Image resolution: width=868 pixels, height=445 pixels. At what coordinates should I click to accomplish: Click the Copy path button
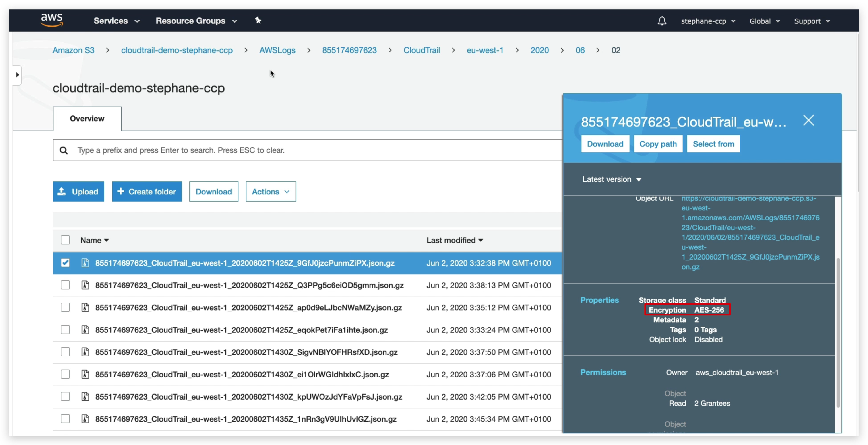pos(658,144)
